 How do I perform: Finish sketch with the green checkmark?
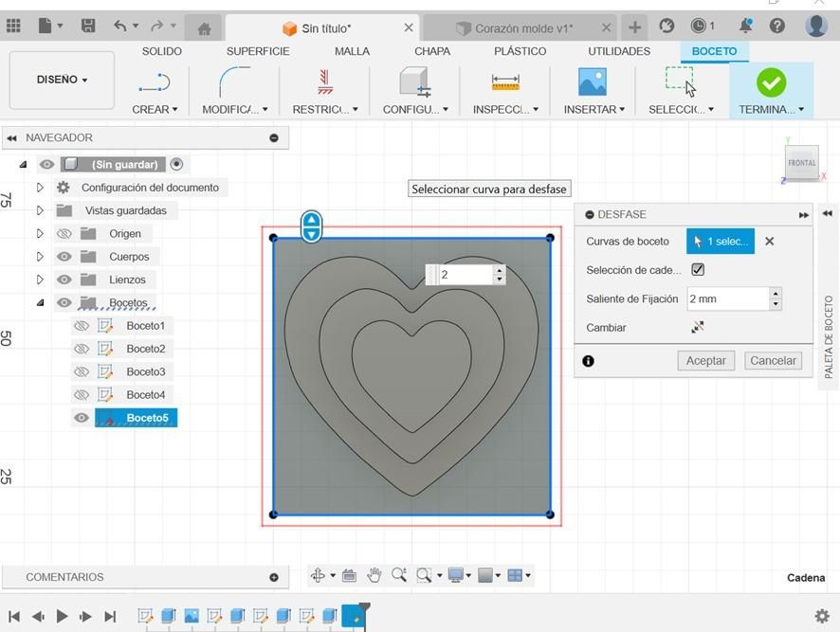click(772, 82)
